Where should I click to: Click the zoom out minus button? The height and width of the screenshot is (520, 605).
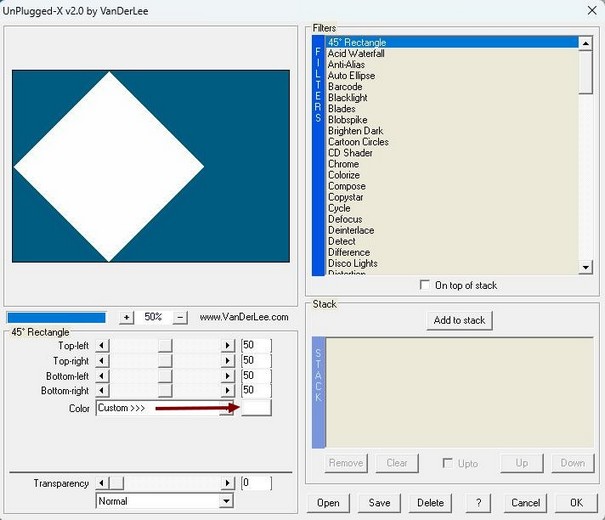pos(180,317)
